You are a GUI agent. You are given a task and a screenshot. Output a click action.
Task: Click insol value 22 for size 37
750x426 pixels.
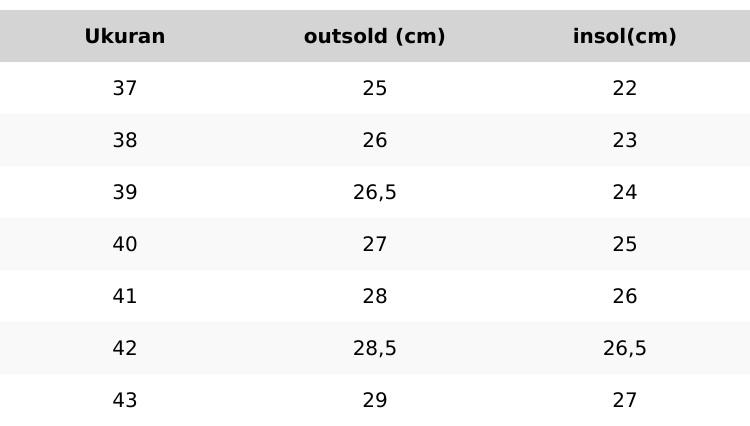click(x=625, y=89)
